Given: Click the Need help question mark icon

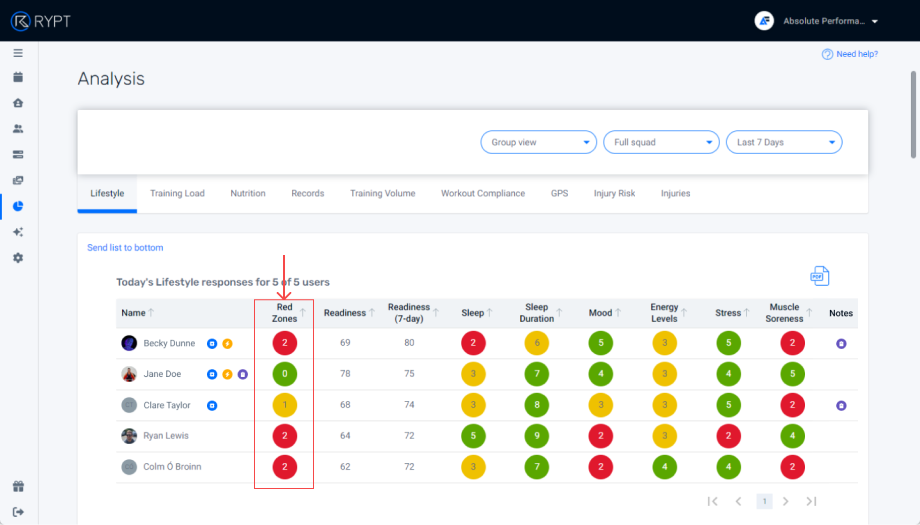Looking at the screenshot, I should click(827, 54).
